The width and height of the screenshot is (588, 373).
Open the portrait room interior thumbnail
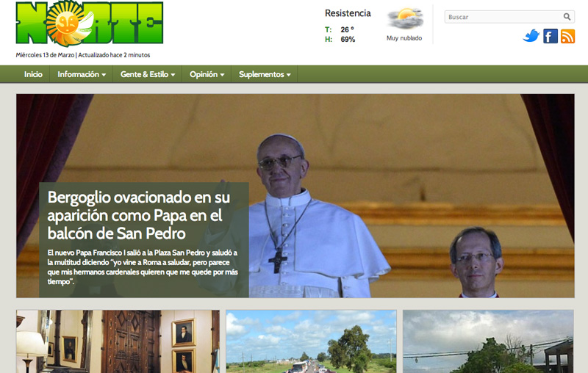(x=118, y=341)
